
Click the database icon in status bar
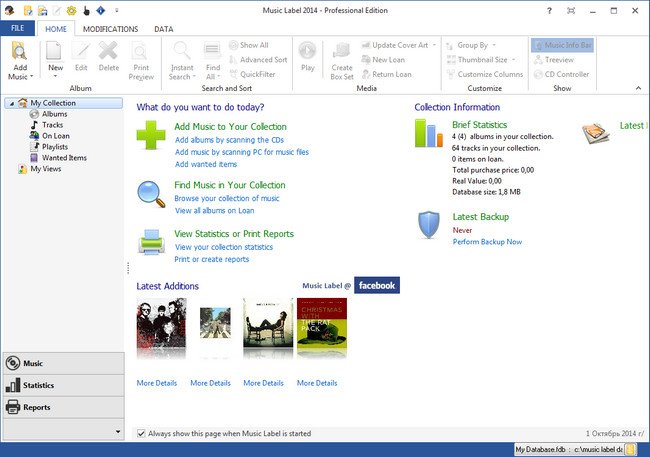pyautogui.click(x=631, y=449)
